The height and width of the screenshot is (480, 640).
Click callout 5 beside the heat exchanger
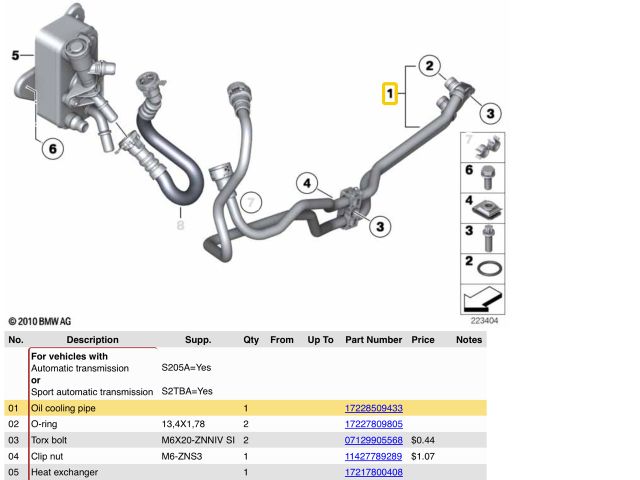coord(16,56)
